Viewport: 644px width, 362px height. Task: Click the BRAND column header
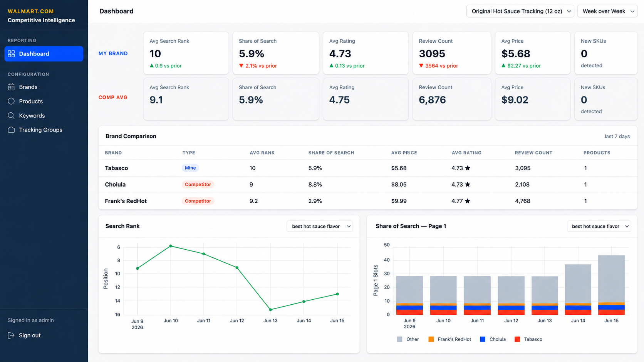click(x=113, y=153)
